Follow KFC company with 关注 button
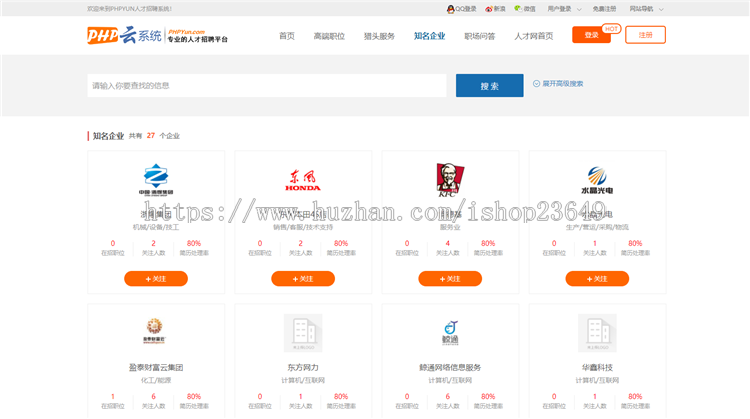This screenshot has height=419, width=750. pyautogui.click(x=450, y=279)
